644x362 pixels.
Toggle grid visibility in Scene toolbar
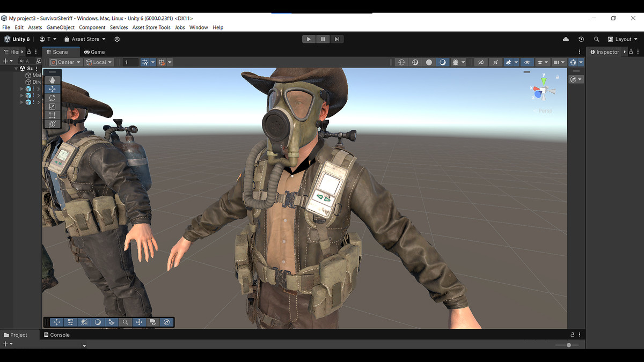point(145,62)
